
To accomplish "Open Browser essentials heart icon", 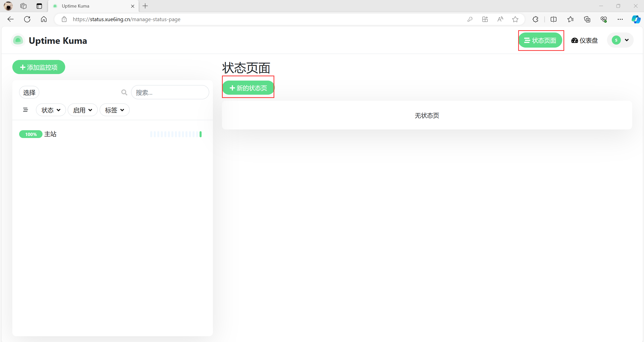I will pos(604,19).
